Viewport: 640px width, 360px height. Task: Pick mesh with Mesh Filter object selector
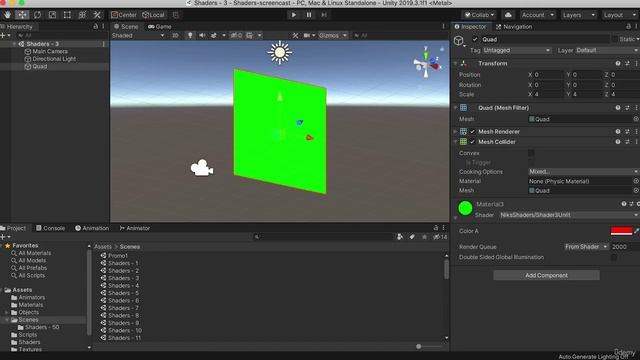636,119
